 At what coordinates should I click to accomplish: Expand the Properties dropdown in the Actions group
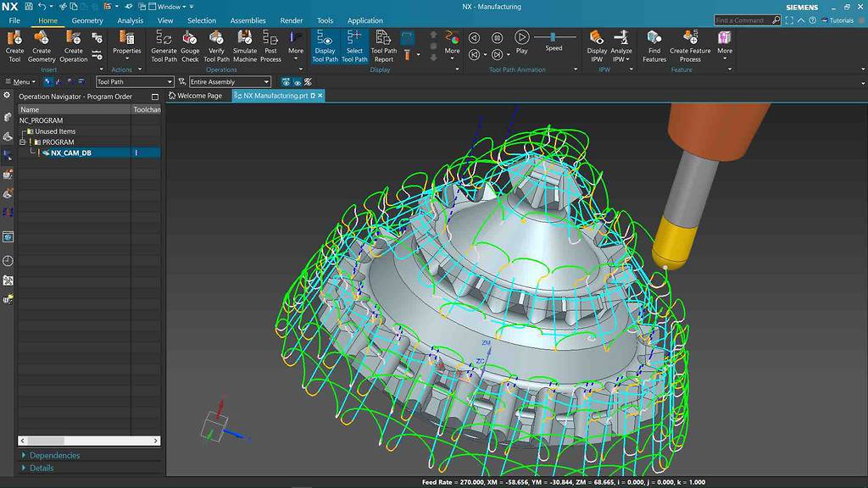(127, 58)
